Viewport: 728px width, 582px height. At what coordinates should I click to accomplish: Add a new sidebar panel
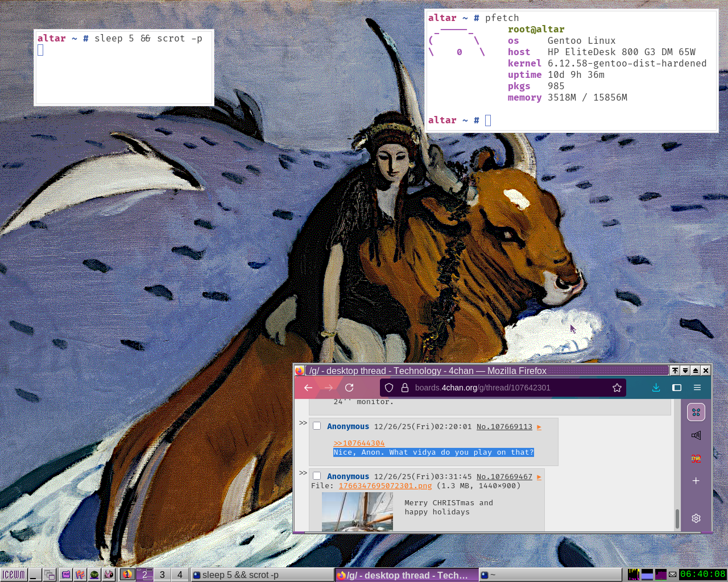[696, 481]
